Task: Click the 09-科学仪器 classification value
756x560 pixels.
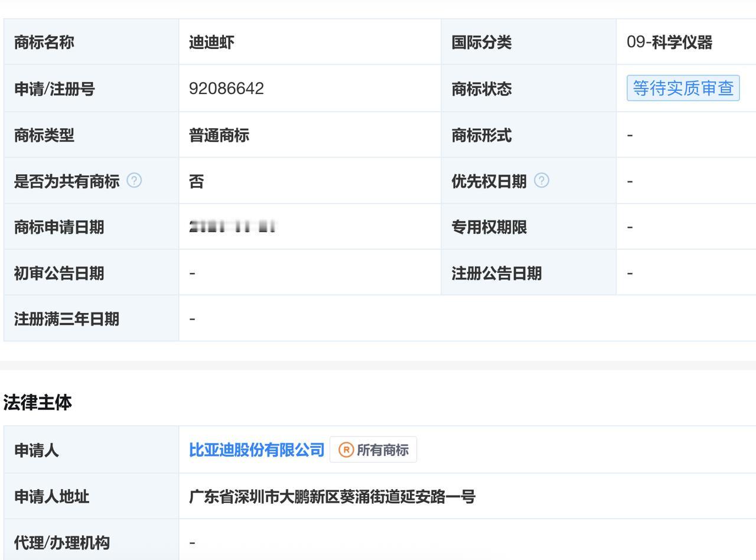Action: coord(669,43)
